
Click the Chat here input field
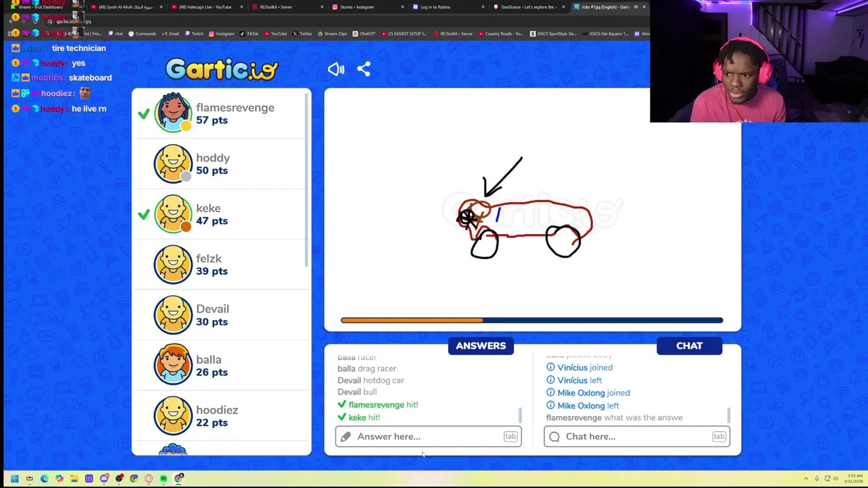tap(637, 436)
